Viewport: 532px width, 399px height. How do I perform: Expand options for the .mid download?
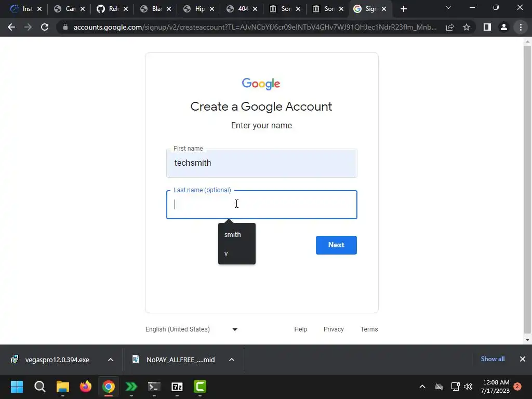[x=232, y=360]
